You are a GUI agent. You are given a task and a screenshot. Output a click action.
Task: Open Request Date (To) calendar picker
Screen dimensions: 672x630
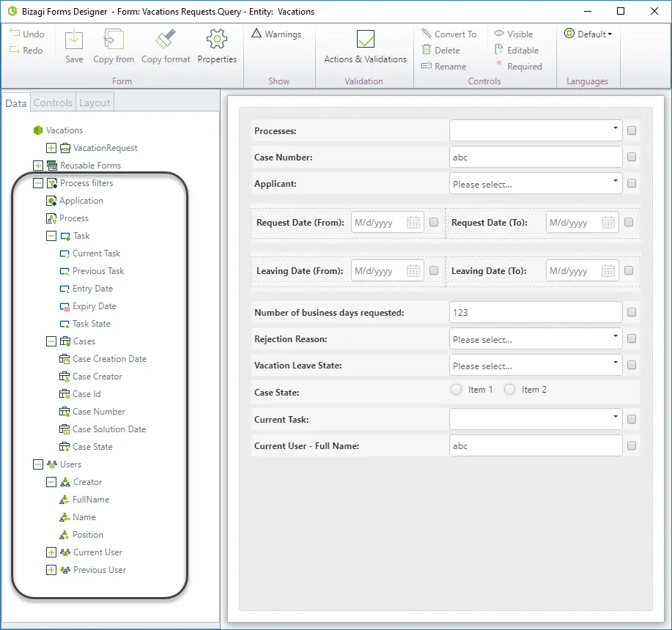(x=608, y=222)
